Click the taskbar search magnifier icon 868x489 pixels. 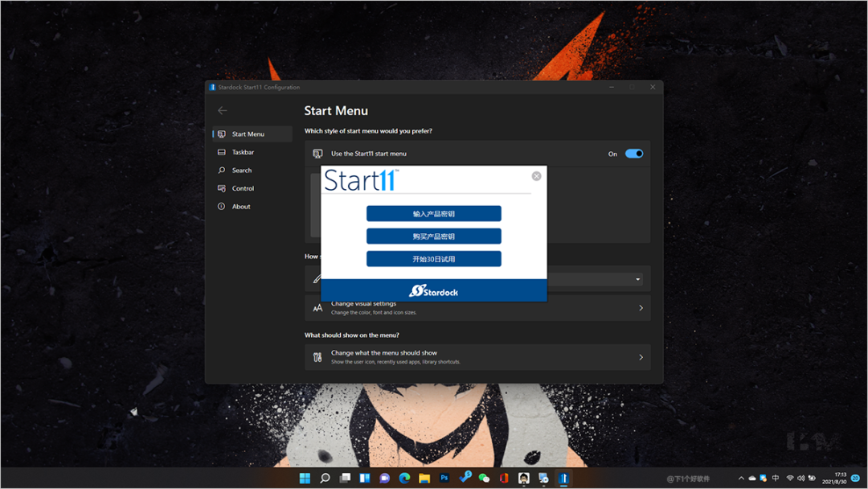coord(325,479)
